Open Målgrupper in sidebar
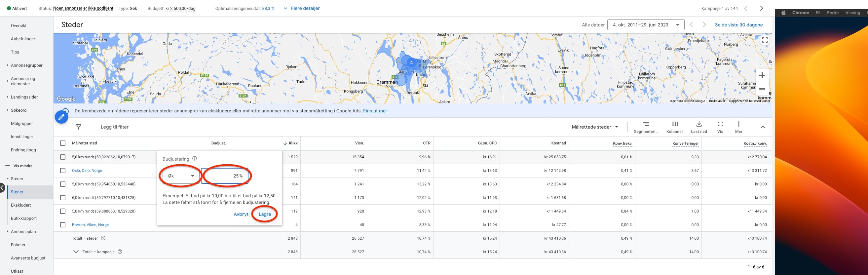This screenshot has height=275, width=868. [22, 124]
